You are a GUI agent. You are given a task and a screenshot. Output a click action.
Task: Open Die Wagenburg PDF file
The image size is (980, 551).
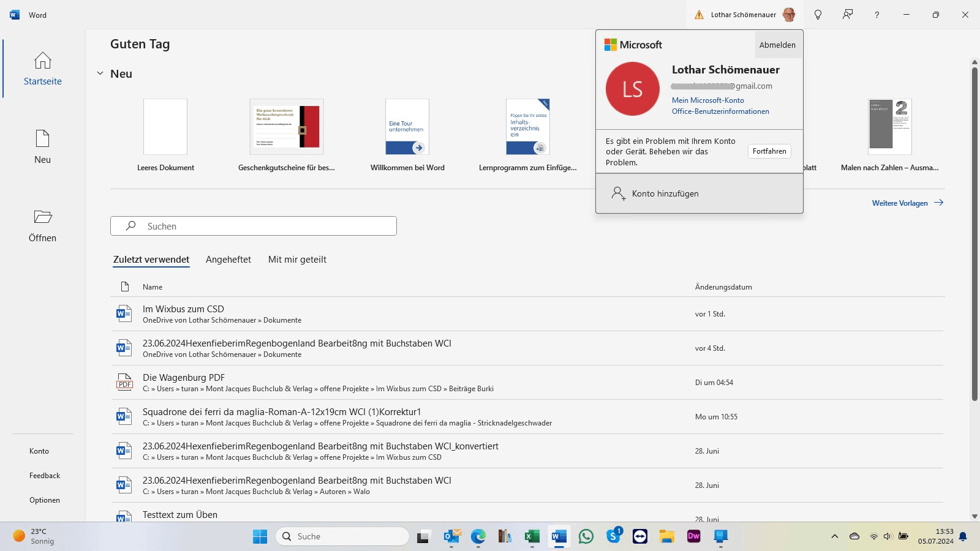click(527, 383)
